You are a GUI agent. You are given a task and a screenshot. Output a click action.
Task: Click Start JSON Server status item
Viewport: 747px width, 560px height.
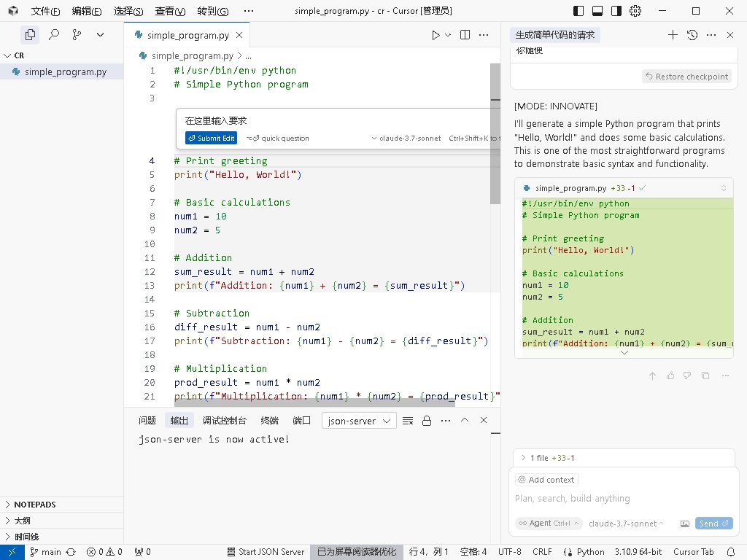266,552
